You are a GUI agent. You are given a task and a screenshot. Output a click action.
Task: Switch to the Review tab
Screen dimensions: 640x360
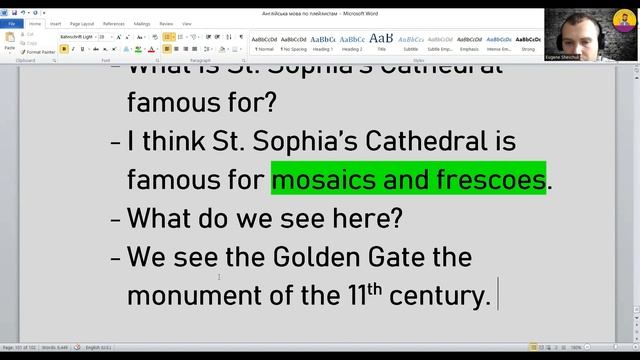pyautogui.click(x=166, y=24)
